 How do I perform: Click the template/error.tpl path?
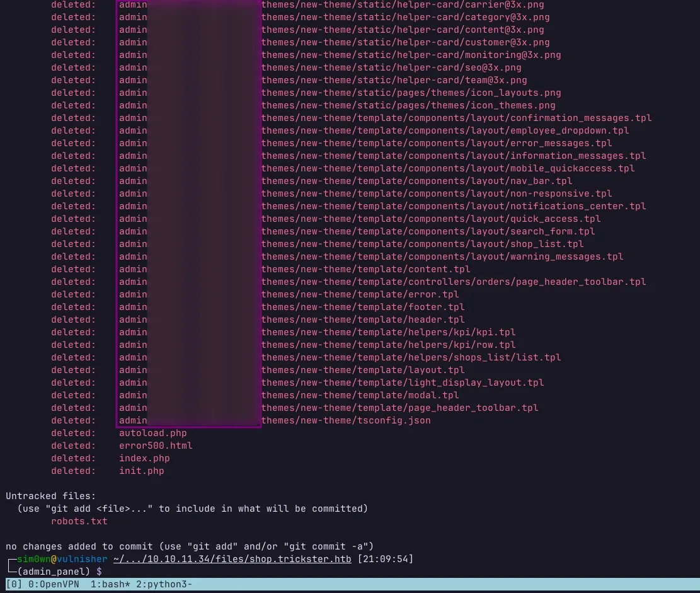(x=360, y=294)
